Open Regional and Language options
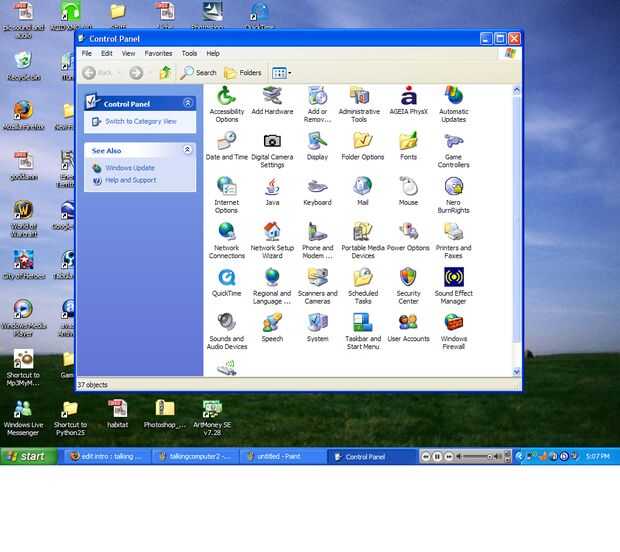Image resolution: width=620 pixels, height=552 pixels. pyautogui.click(x=272, y=286)
